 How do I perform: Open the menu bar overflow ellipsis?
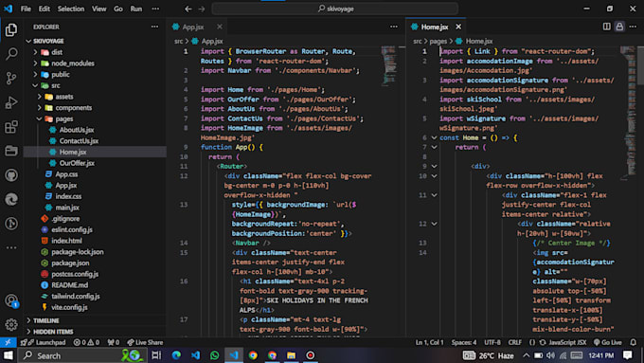tap(155, 9)
